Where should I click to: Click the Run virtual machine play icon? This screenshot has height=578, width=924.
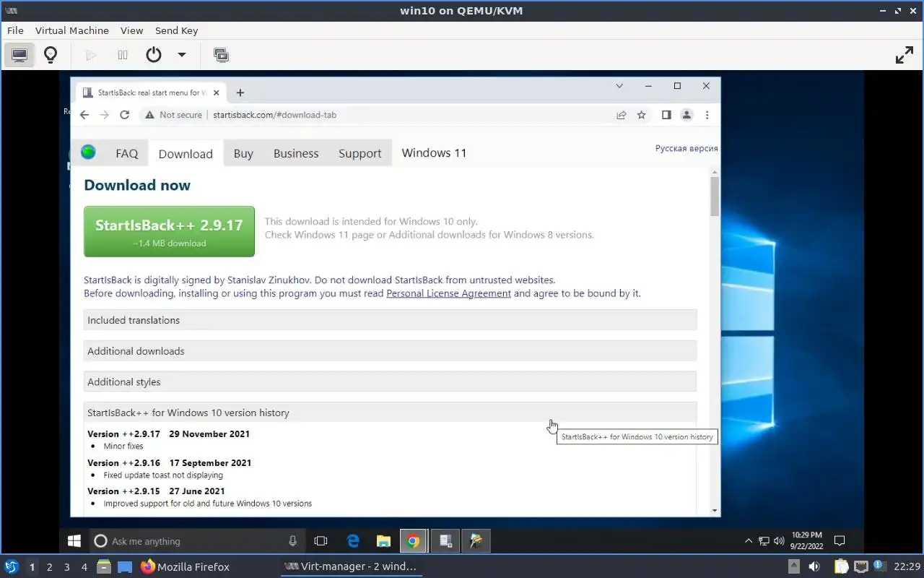pos(91,55)
